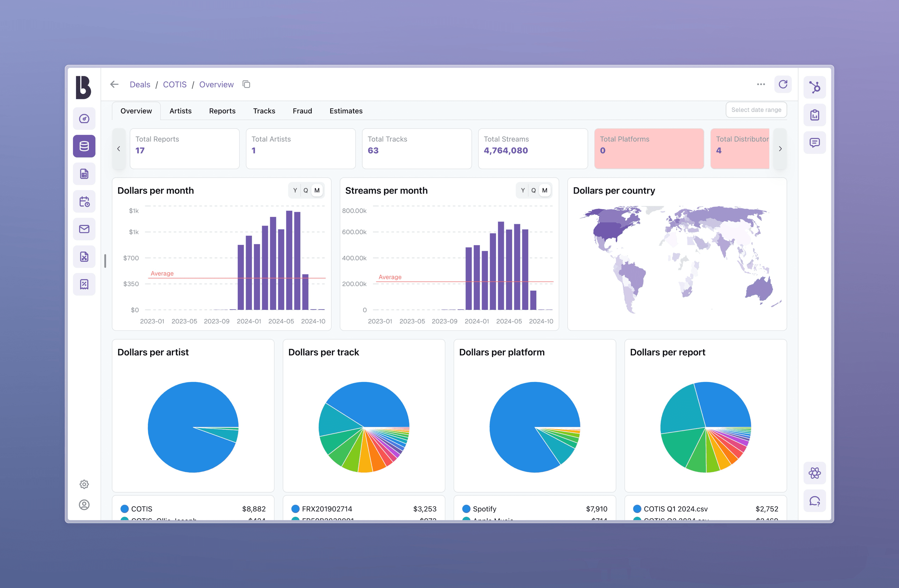Open the calendar clock sidebar icon

click(x=84, y=201)
